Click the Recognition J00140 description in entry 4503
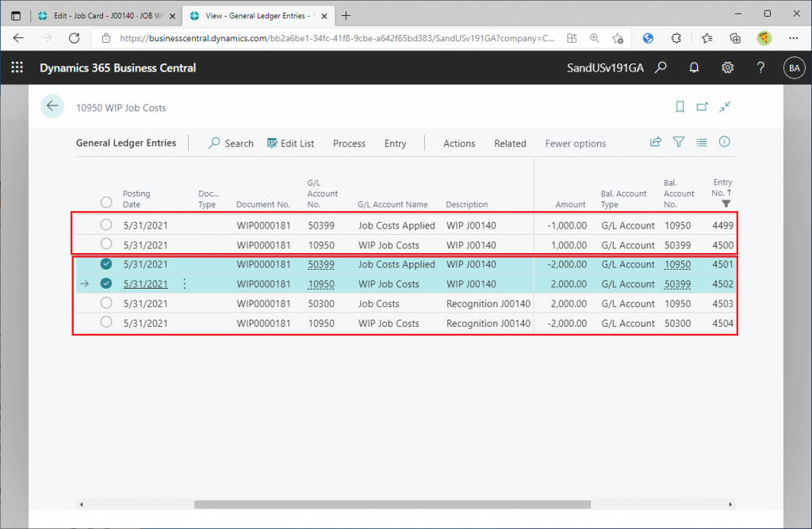812x529 pixels. tap(488, 304)
